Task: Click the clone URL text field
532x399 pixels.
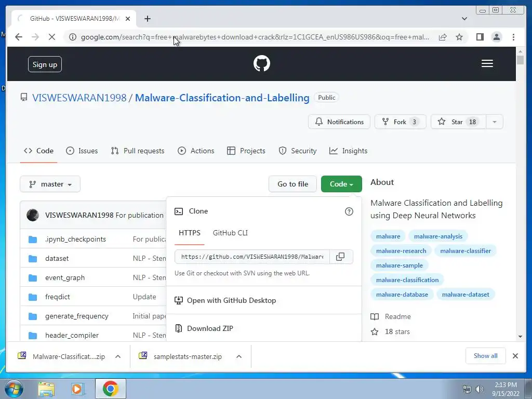Action: [x=252, y=257]
